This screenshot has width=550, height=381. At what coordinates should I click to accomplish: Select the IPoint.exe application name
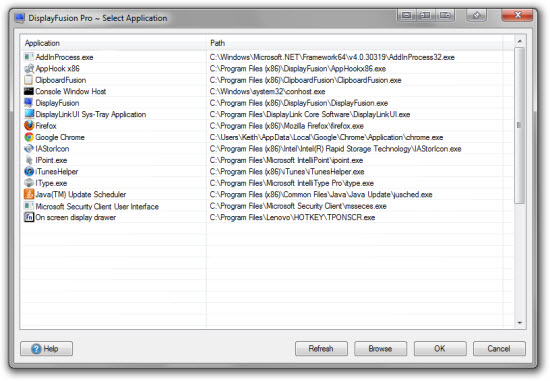(x=51, y=160)
